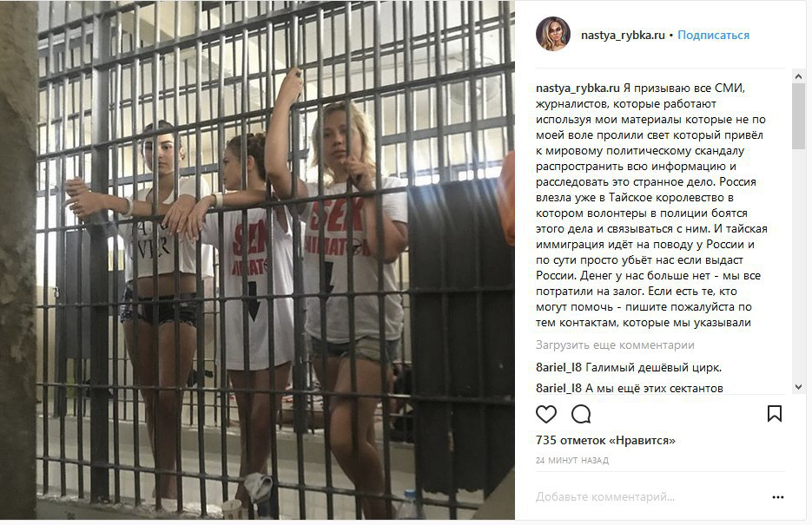Open the second 8ariel_I8 commenter profile
Screen dimensions: 812x525
pos(558,388)
